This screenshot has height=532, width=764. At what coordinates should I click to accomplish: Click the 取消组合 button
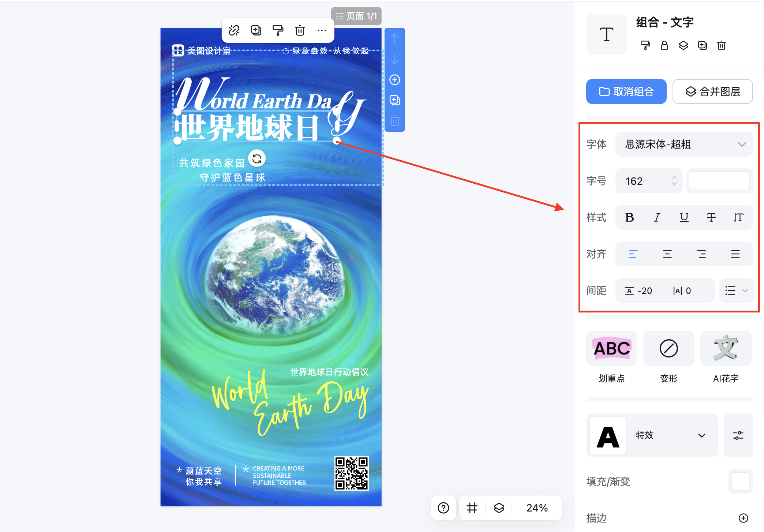click(x=626, y=91)
